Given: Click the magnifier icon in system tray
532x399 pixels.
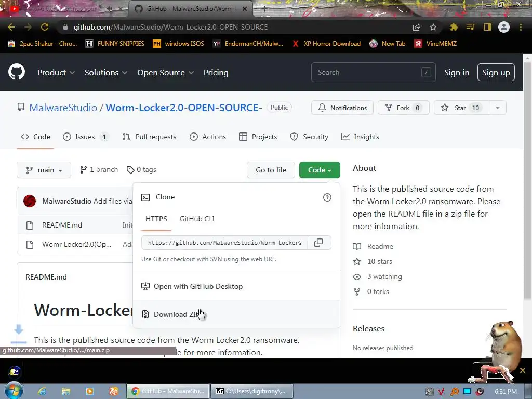Looking at the screenshot, I should [454, 392].
